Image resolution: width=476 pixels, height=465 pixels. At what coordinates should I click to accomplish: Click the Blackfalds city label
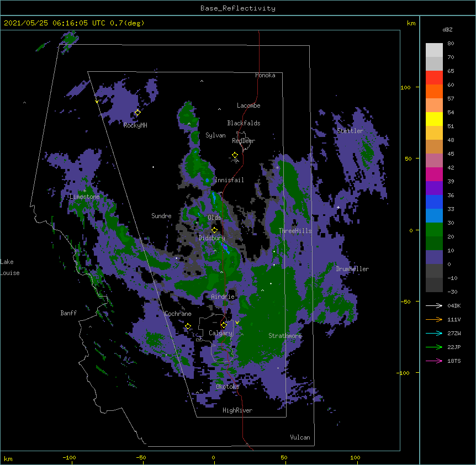coord(244,123)
